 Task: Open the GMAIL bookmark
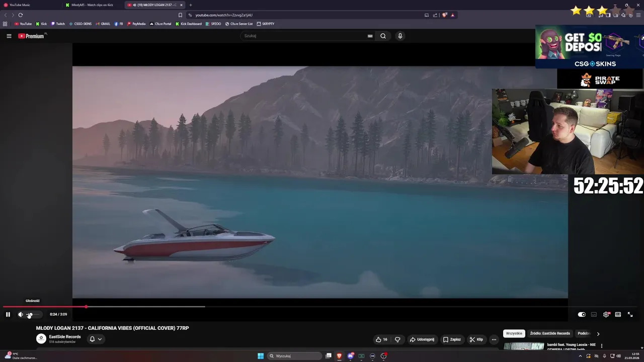click(x=103, y=24)
